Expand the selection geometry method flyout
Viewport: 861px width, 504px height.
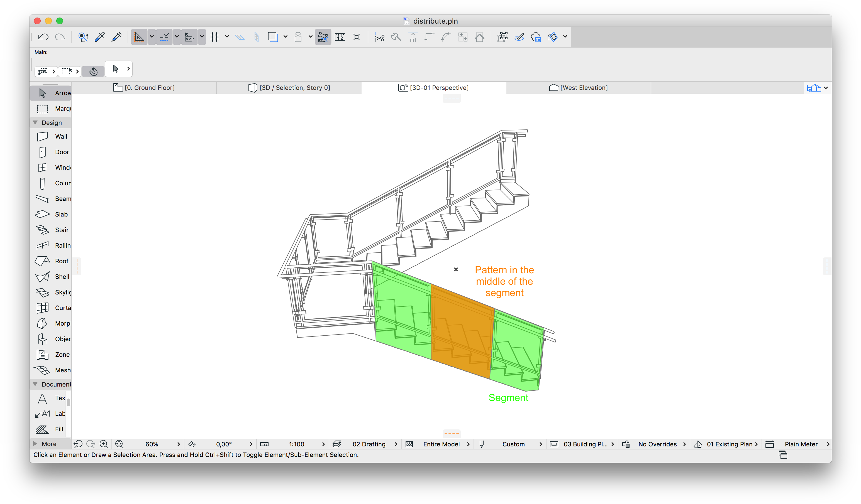click(77, 71)
